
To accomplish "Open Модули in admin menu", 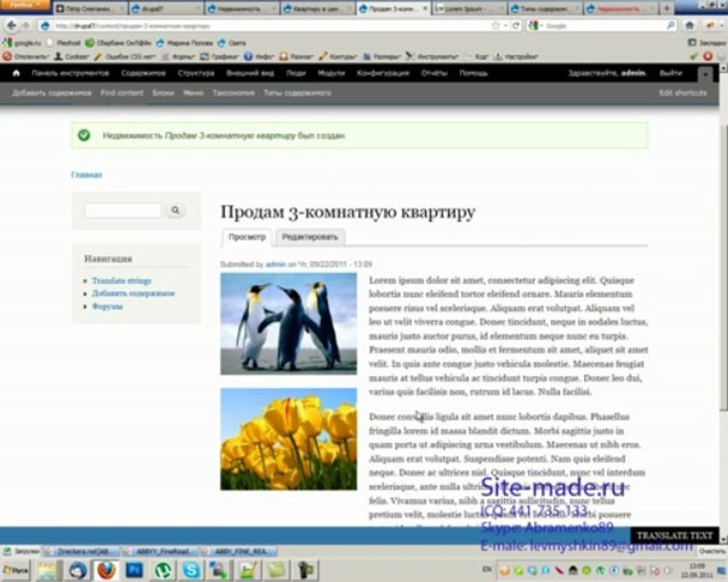I will [x=331, y=73].
